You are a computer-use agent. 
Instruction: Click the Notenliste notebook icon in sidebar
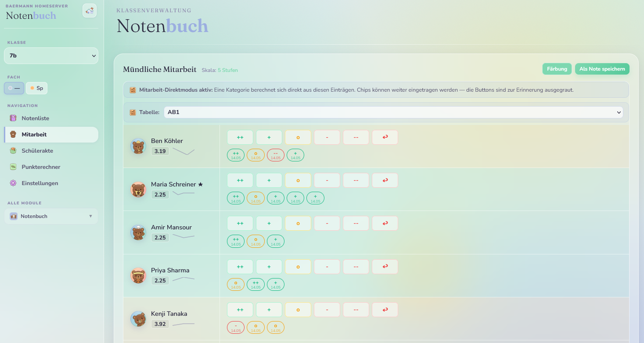13,118
